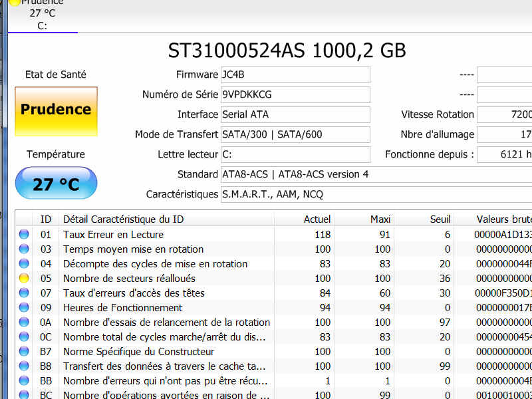Select the status dot for row 09
This screenshot has height=399, width=532.
24,307
